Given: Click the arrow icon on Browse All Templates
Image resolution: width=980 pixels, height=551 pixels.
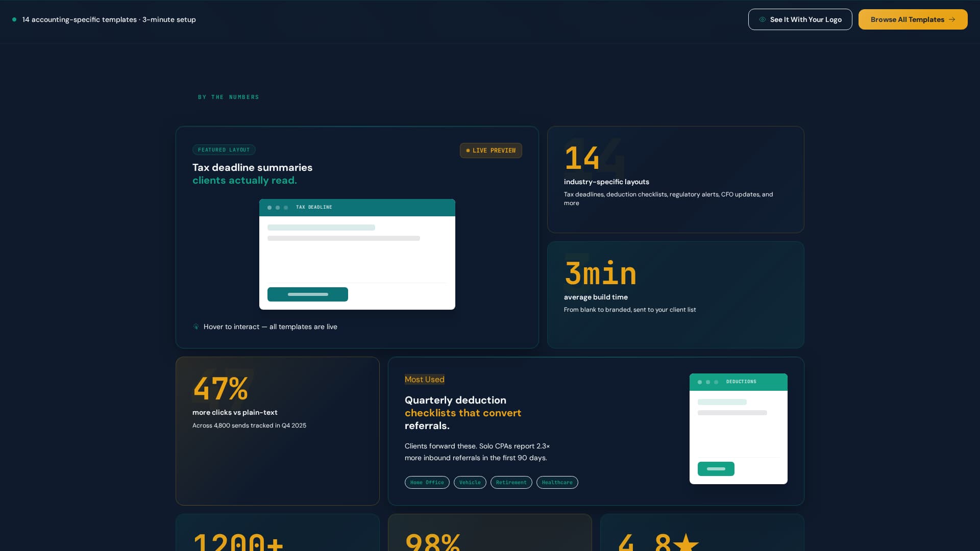Looking at the screenshot, I should tap(952, 19).
